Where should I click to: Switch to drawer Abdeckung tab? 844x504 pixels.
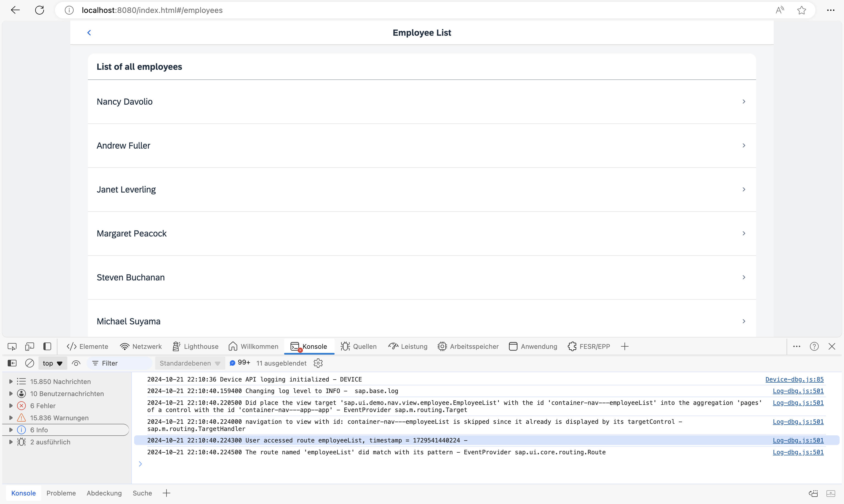point(104,493)
